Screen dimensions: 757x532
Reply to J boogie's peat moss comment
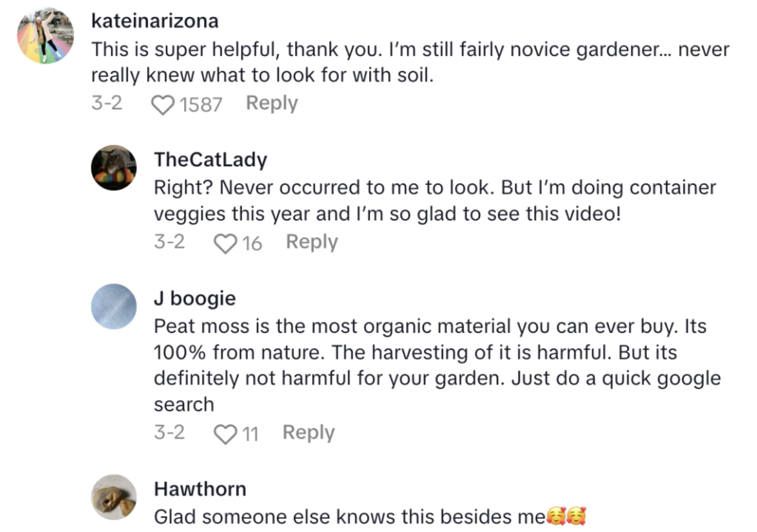coord(308,433)
